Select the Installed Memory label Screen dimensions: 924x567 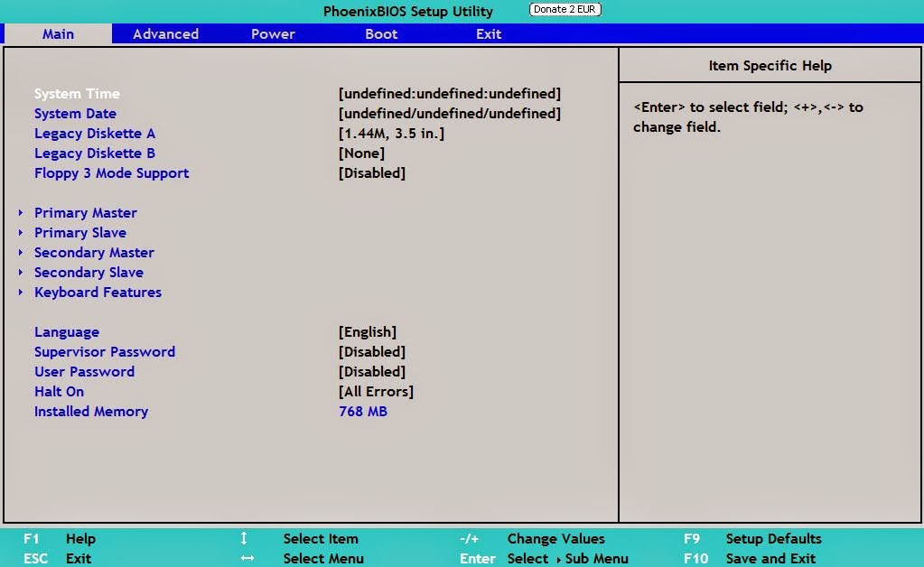coord(91,412)
